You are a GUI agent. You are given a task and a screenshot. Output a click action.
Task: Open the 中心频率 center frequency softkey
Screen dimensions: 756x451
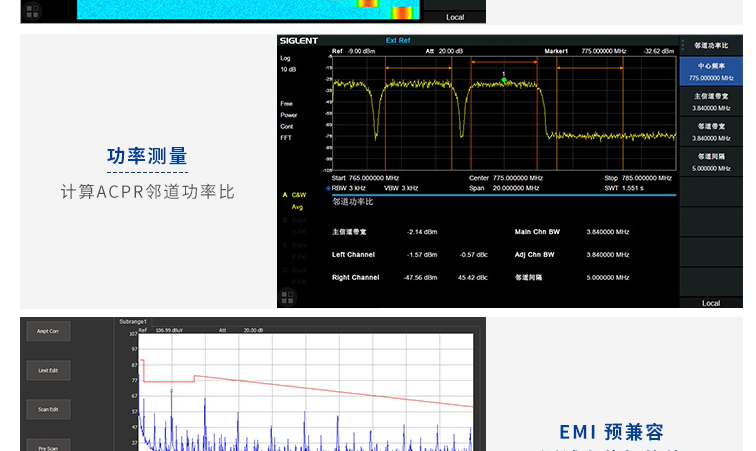tap(711, 71)
